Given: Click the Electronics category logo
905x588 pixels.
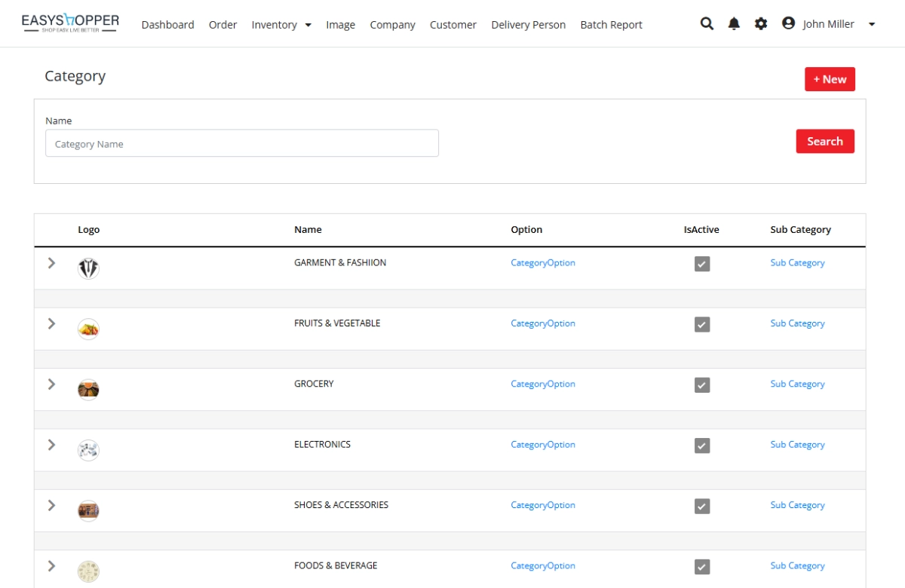Looking at the screenshot, I should [x=88, y=450].
